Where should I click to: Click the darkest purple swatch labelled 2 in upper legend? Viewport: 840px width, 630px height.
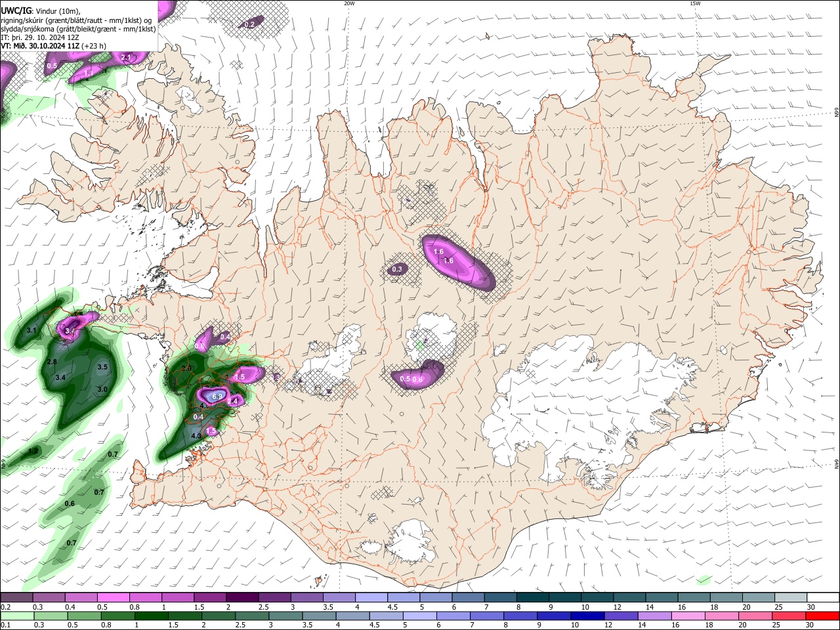click(242, 598)
